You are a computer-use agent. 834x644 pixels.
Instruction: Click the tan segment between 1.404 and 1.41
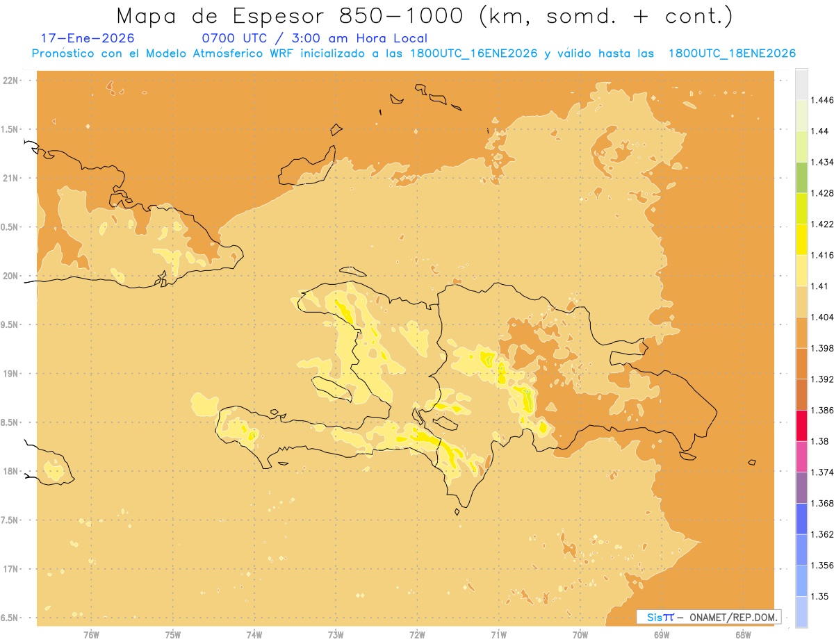point(801,302)
